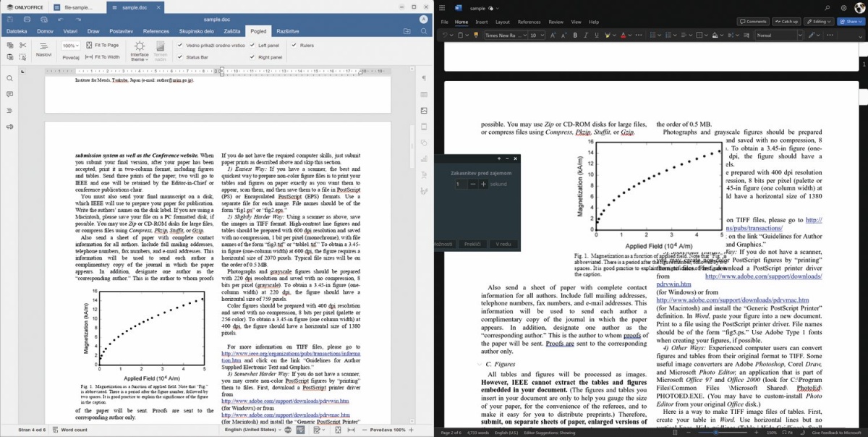Click 'V redu' button in screenshot dialog
This screenshot has height=437, width=868.
coord(503,245)
